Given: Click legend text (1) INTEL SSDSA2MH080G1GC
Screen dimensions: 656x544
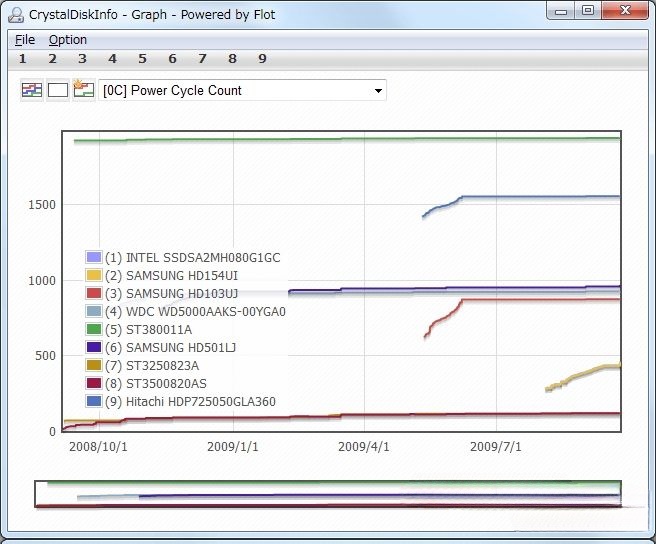Looking at the screenshot, I should tap(192, 258).
